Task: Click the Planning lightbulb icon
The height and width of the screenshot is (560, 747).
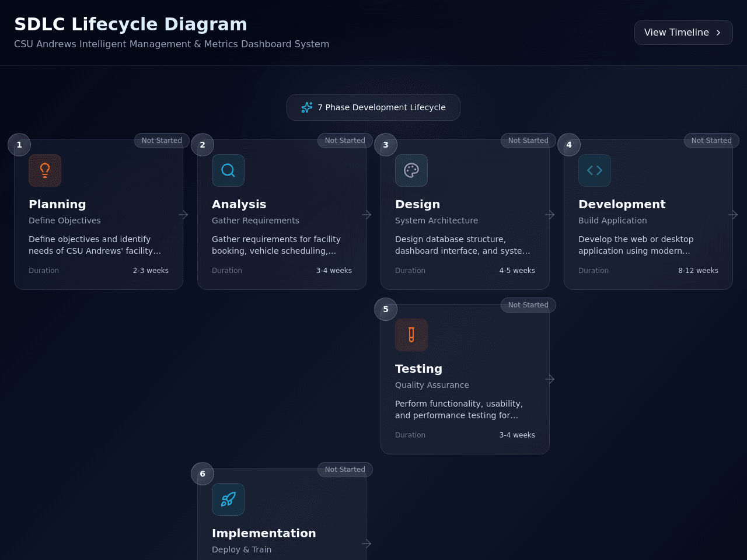Action: [x=45, y=170]
